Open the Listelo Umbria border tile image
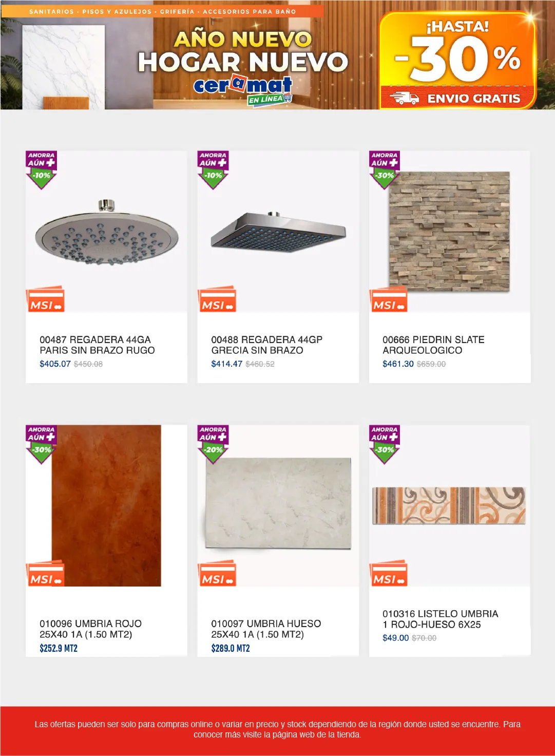 point(449,506)
